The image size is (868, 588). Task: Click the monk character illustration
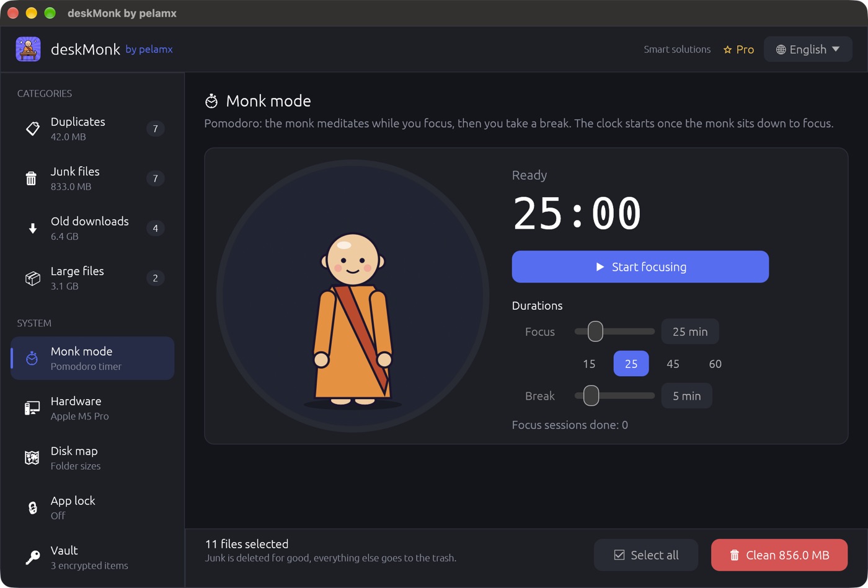(353, 320)
